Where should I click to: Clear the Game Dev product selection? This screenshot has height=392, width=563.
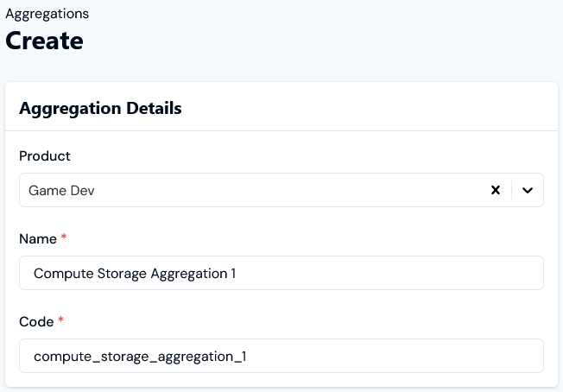tap(496, 190)
